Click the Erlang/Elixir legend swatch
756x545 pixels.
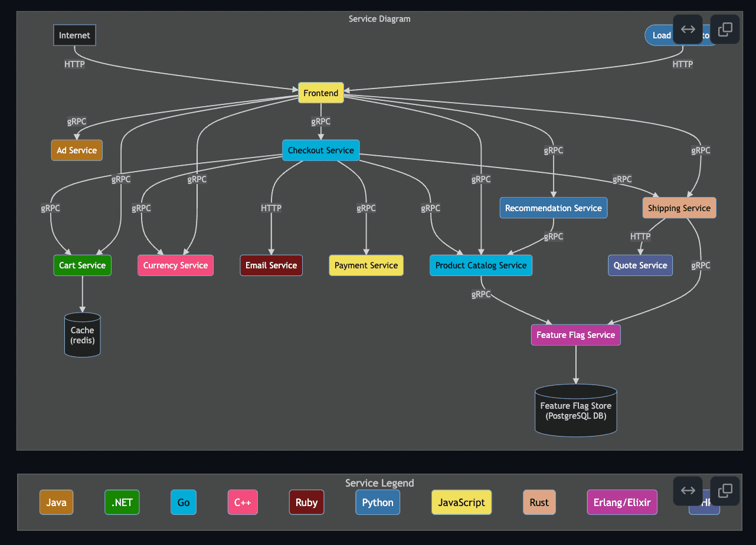tap(622, 503)
